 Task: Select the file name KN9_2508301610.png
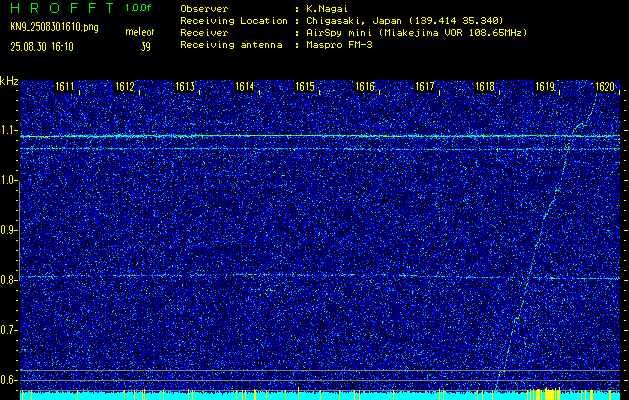[54, 27]
